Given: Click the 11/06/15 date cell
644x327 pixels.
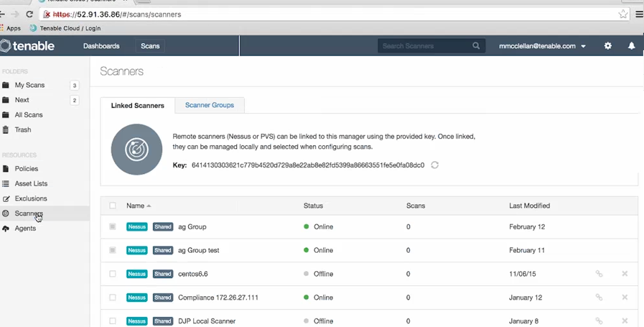Looking at the screenshot, I should point(523,274).
